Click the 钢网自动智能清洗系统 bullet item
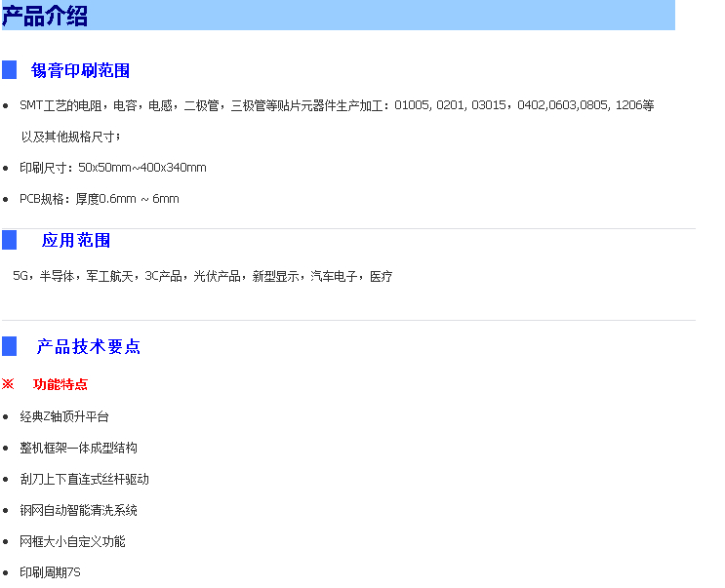 click(78, 510)
